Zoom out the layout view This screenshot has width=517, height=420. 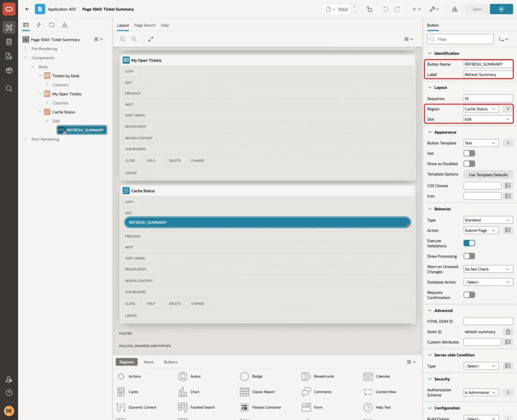click(123, 39)
